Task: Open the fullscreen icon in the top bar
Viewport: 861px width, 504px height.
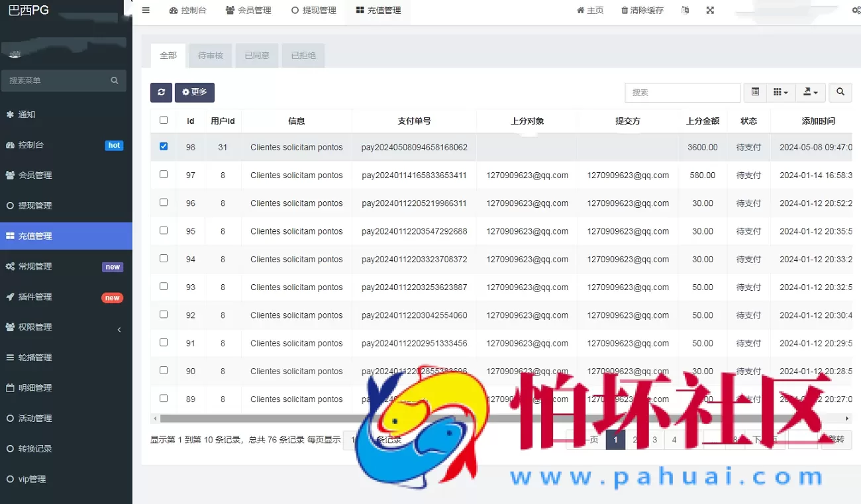Action: (710, 10)
